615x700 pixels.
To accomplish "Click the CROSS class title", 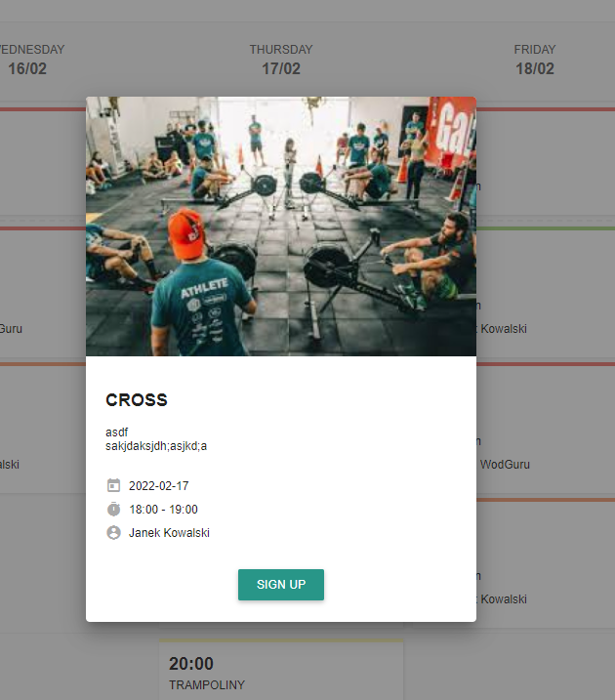I will click(x=137, y=400).
